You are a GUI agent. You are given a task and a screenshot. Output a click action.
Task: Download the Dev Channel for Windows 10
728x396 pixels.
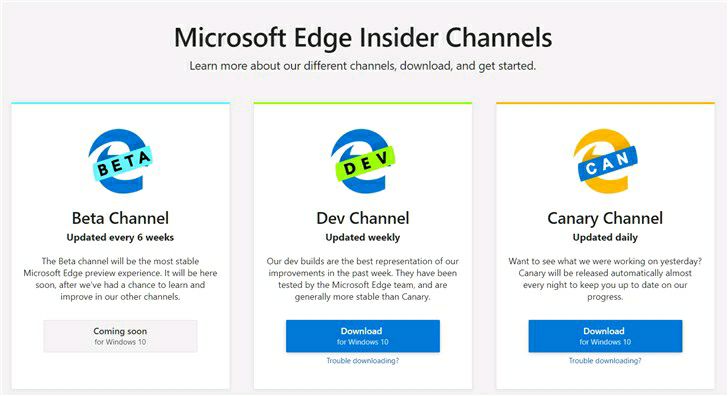[363, 336]
